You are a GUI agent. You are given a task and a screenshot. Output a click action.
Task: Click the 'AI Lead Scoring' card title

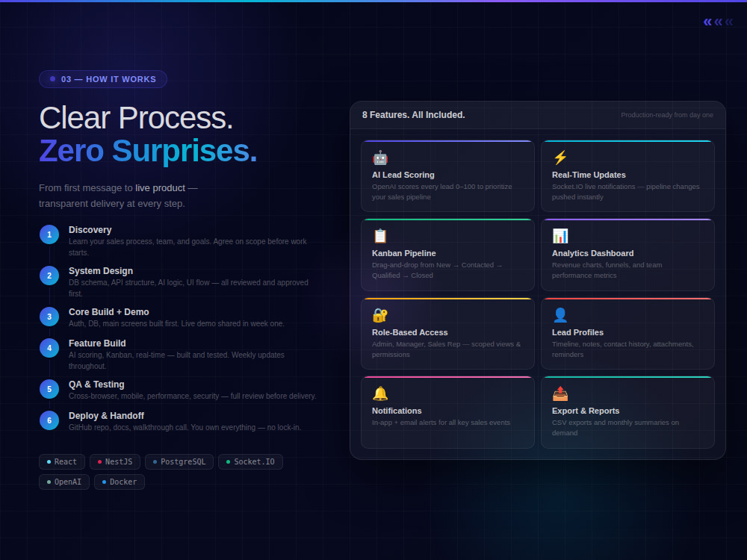click(x=403, y=175)
